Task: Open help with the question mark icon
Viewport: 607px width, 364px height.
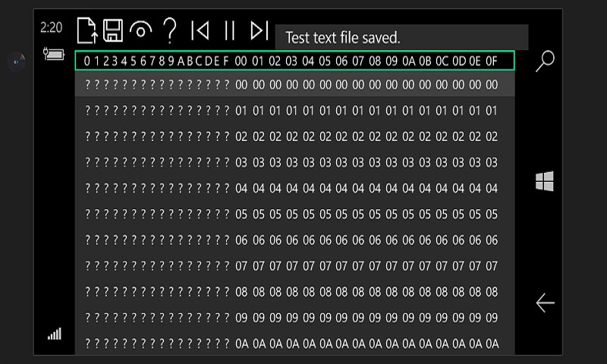Action: [x=169, y=30]
